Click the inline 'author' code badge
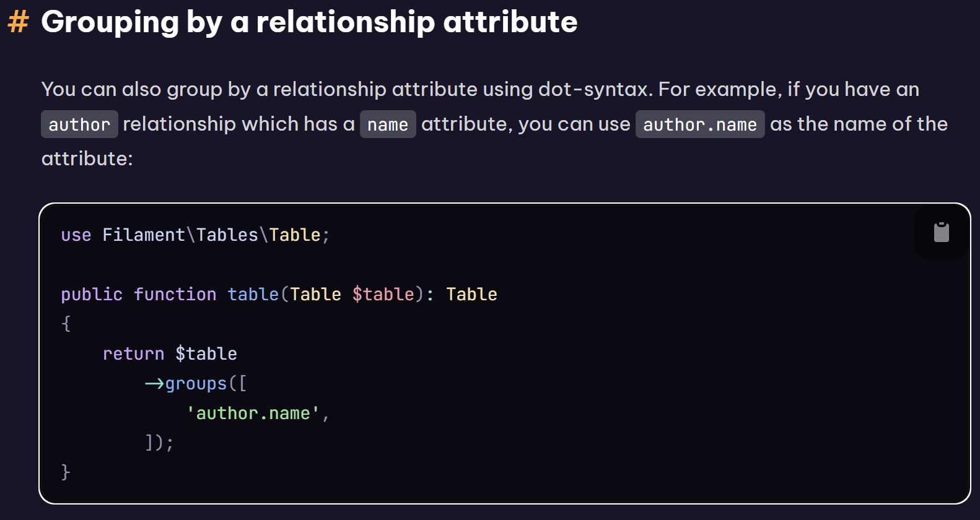 point(79,124)
